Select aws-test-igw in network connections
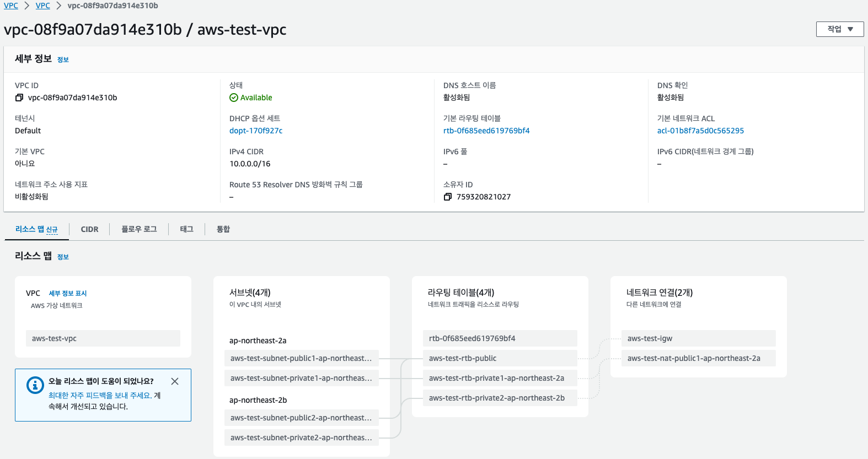868x459 pixels. (x=698, y=338)
